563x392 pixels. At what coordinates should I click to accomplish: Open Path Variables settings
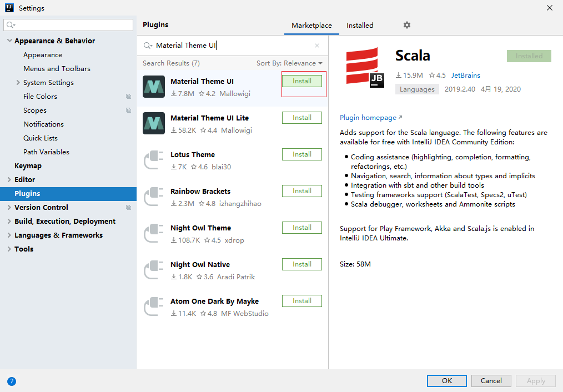[46, 152]
